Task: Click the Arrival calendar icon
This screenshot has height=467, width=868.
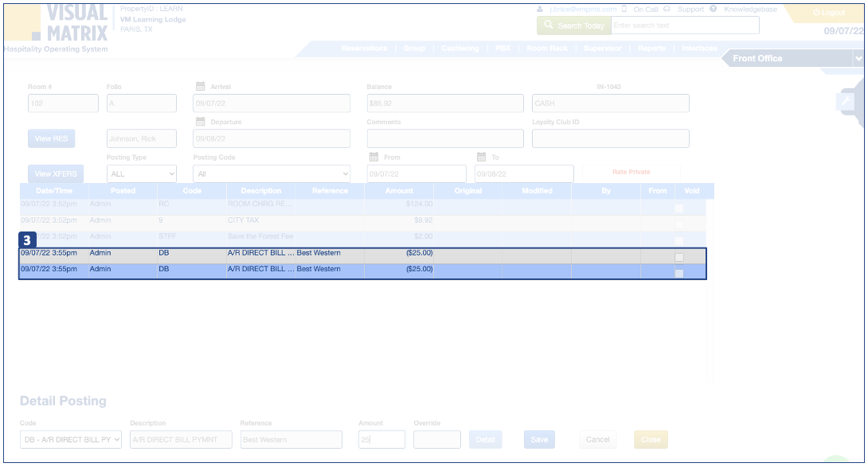Action: point(201,87)
